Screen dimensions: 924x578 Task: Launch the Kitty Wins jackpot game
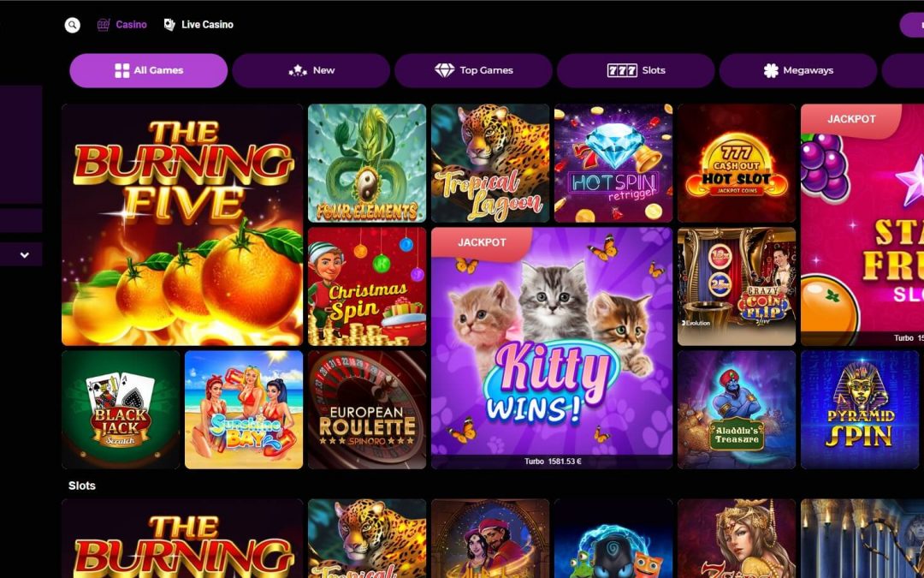click(552, 348)
